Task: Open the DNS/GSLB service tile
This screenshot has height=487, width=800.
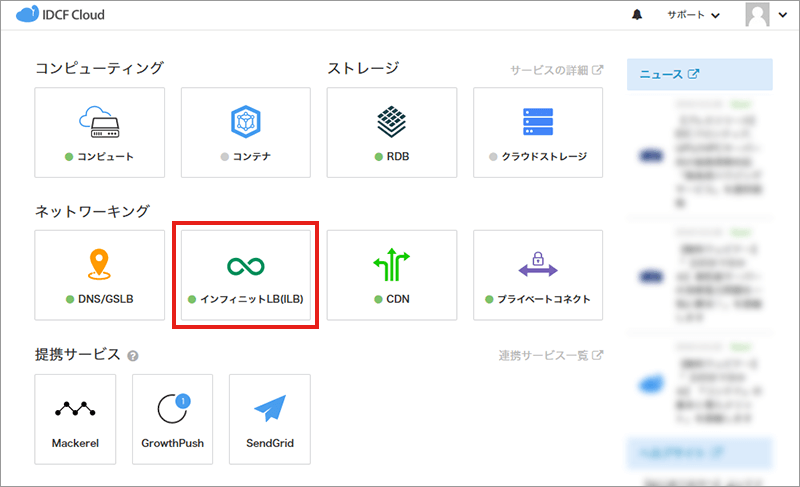Action: click(99, 275)
